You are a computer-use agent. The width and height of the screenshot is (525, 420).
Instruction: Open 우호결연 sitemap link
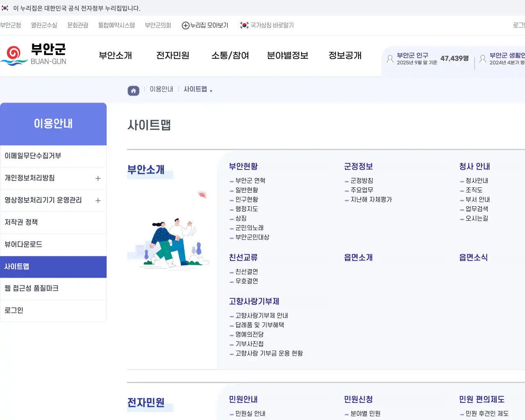coord(247,281)
